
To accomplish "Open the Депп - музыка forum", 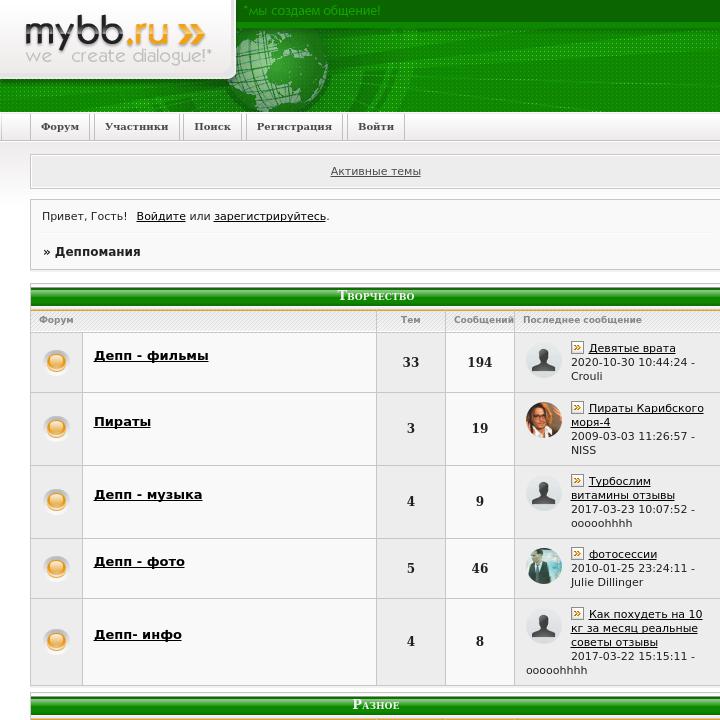I will pos(148,495).
